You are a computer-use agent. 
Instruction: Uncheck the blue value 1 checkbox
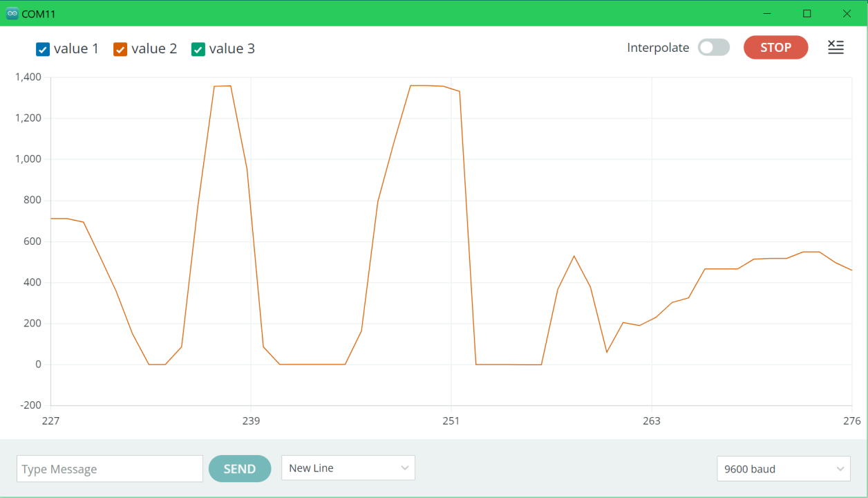click(x=43, y=49)
